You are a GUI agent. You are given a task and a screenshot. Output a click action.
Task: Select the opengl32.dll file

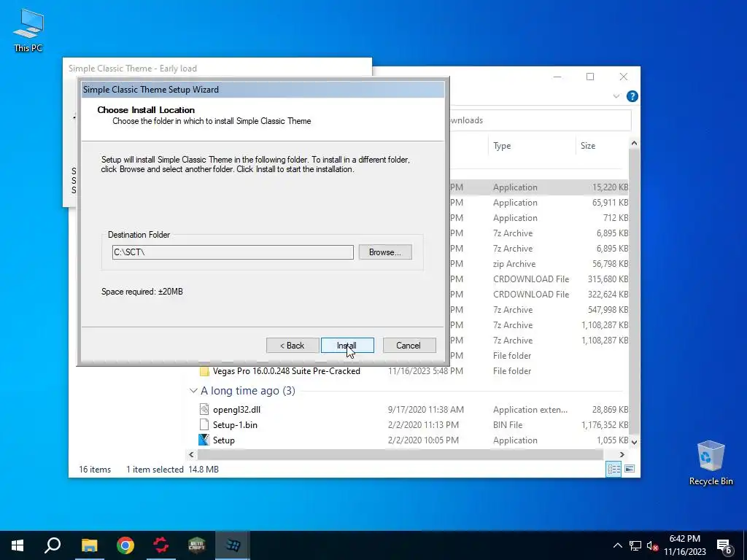click(x=236, y=410)
